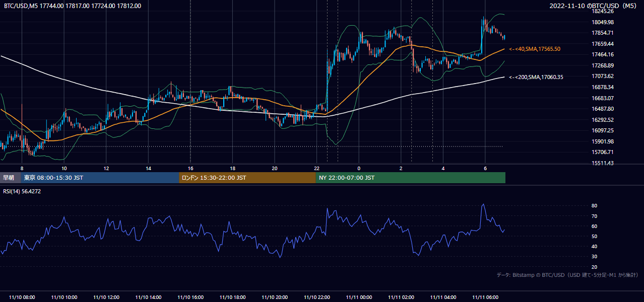Click hour tick 6 under price chart
This screenshot has width=644, height=302.
click(x=485, y=168)
